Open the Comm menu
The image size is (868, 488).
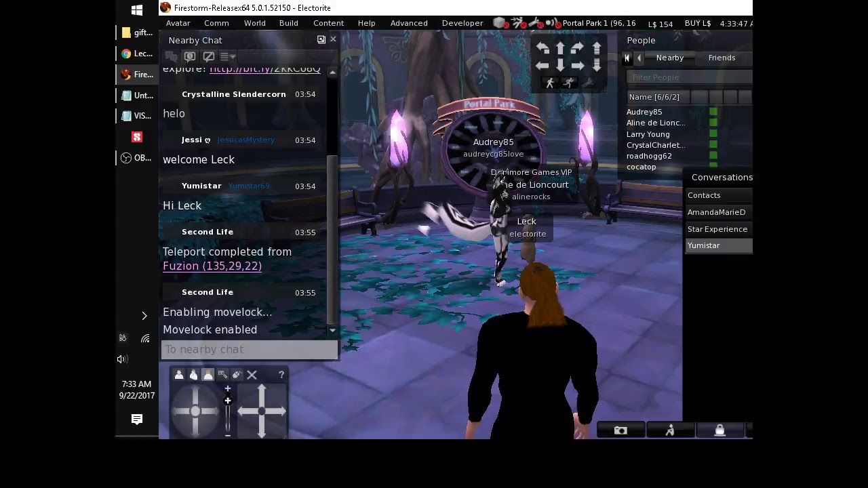click(x=216, y=23)
